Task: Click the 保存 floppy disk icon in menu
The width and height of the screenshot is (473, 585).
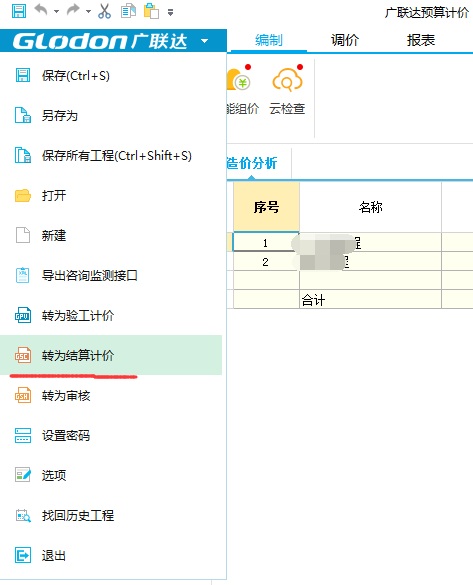Action: (x=23, y=75)
